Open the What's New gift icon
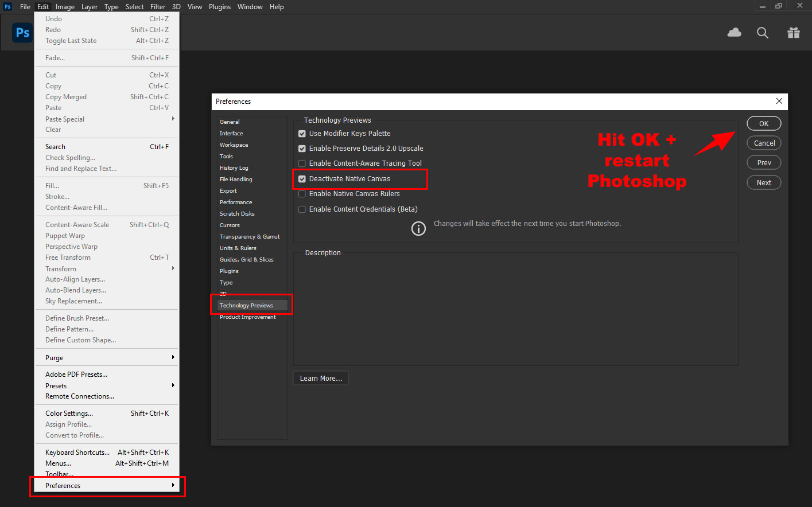The width and height of the screenshot is (812, 507). (793, 33)
